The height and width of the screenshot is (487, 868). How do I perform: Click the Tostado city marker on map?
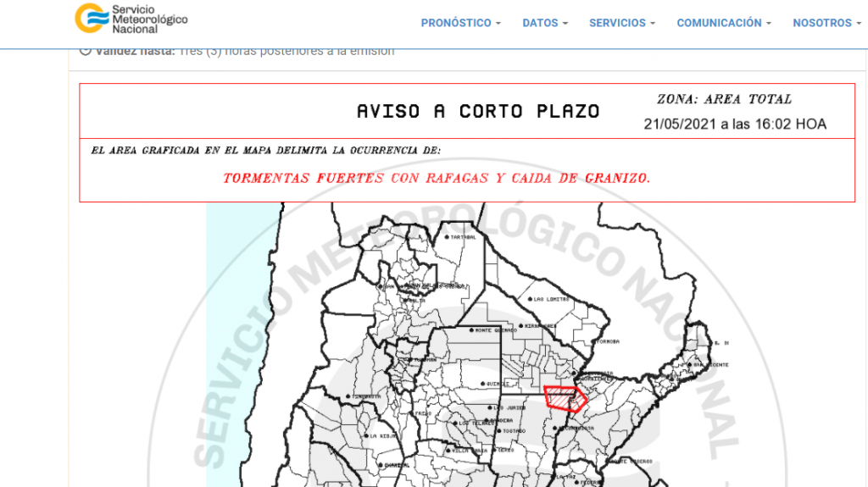499,431
